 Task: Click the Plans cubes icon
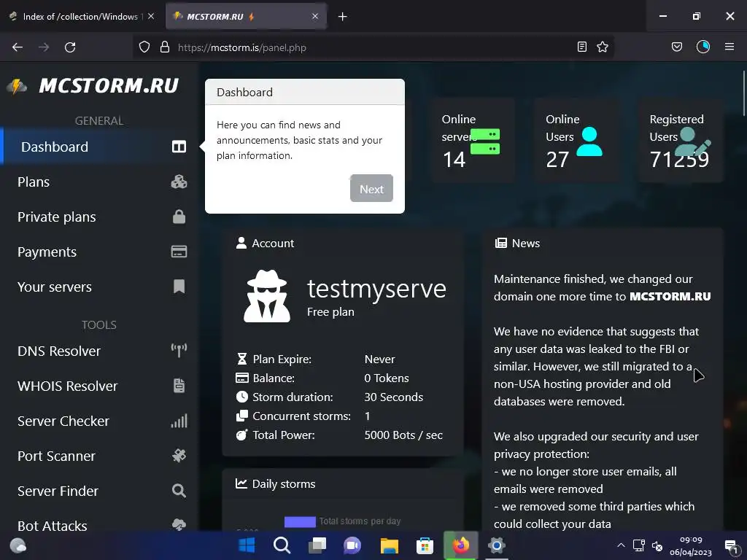click(179, 182)
